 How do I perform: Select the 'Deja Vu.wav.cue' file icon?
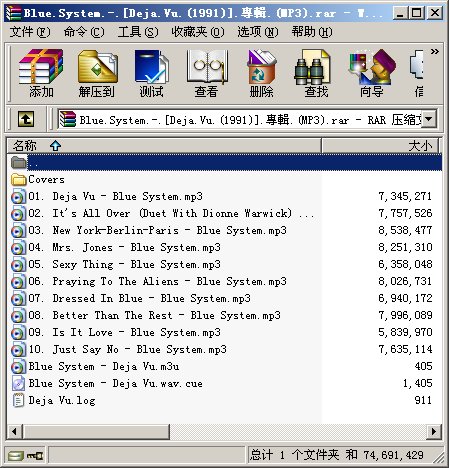click(18, 383)
